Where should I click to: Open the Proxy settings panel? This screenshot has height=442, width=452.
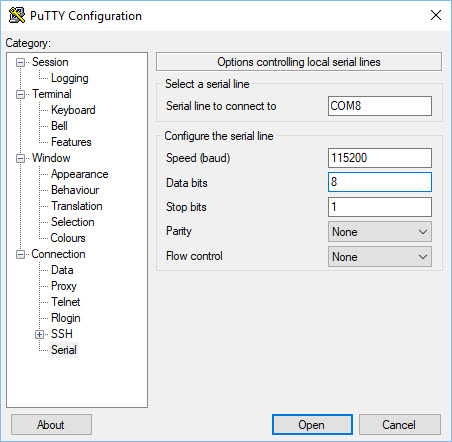point(64,286)
